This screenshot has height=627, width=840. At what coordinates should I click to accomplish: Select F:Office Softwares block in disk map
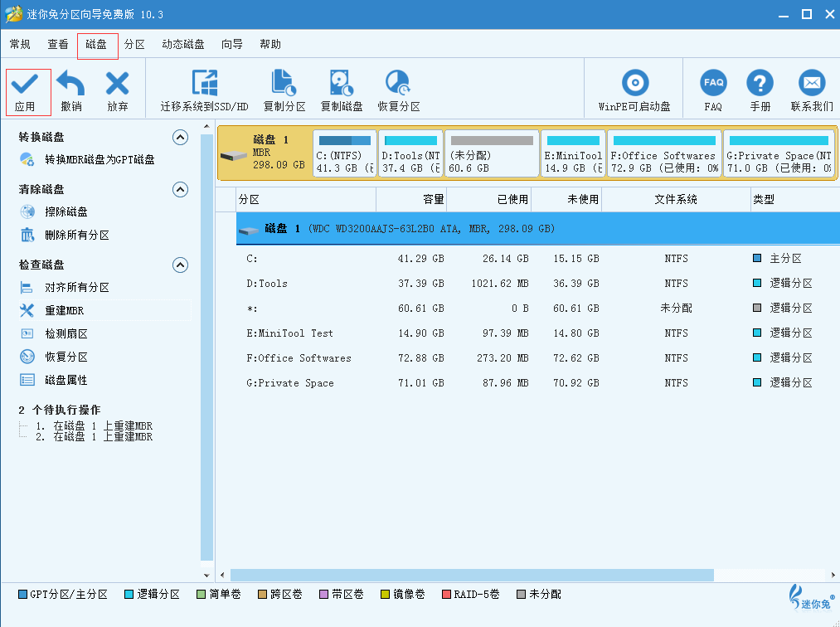[664, 153]
